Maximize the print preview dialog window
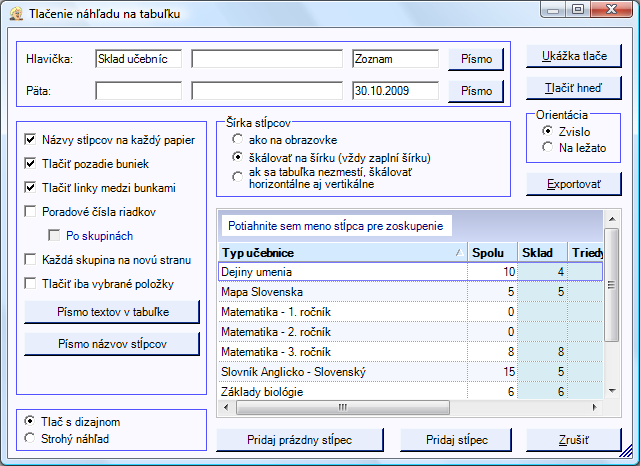 (578, 10)
